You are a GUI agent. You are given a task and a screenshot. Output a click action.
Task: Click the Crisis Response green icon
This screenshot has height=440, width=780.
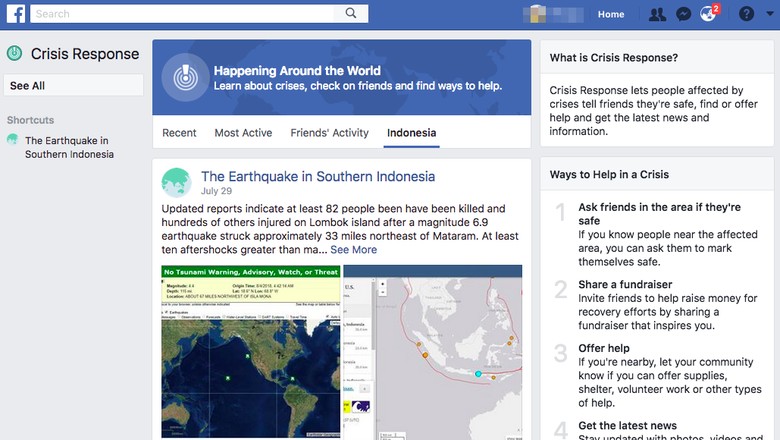tap(14, 53)
